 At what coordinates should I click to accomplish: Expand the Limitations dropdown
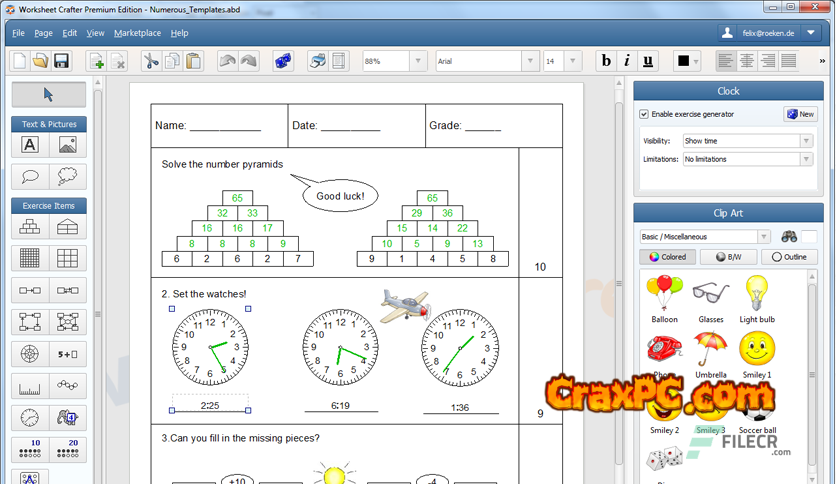(x=747, y=159)
